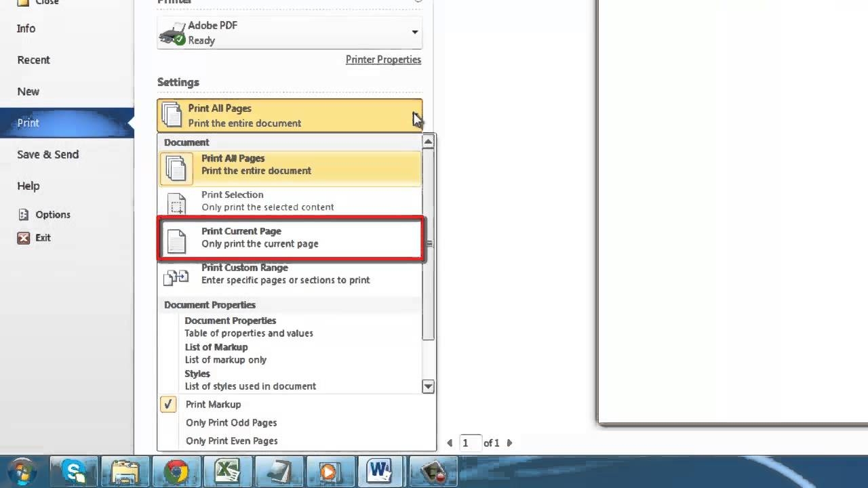This screenshot has height=488, width=868.
Task: Enable Only Print Even Pages
Action: pos(233,441)
